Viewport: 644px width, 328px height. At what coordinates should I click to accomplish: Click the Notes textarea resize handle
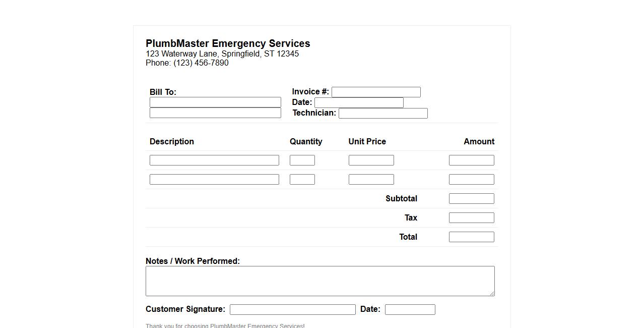click(x=492, y=293)
